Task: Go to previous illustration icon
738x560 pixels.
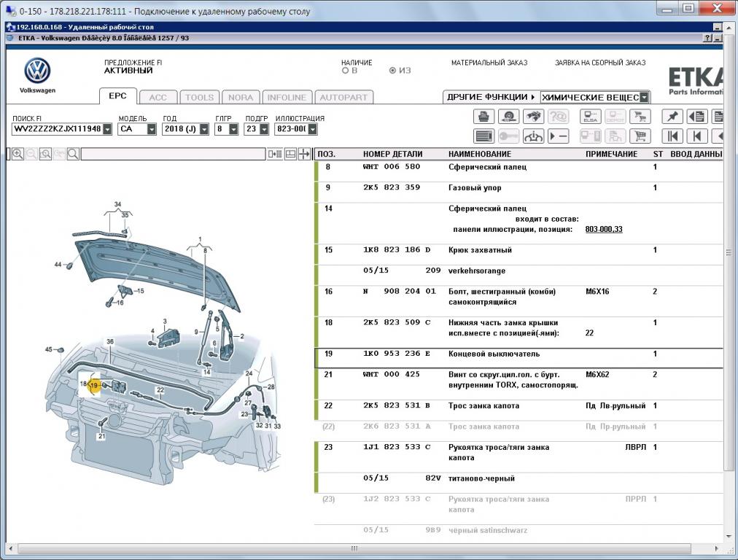Action: tap(697, 136)
